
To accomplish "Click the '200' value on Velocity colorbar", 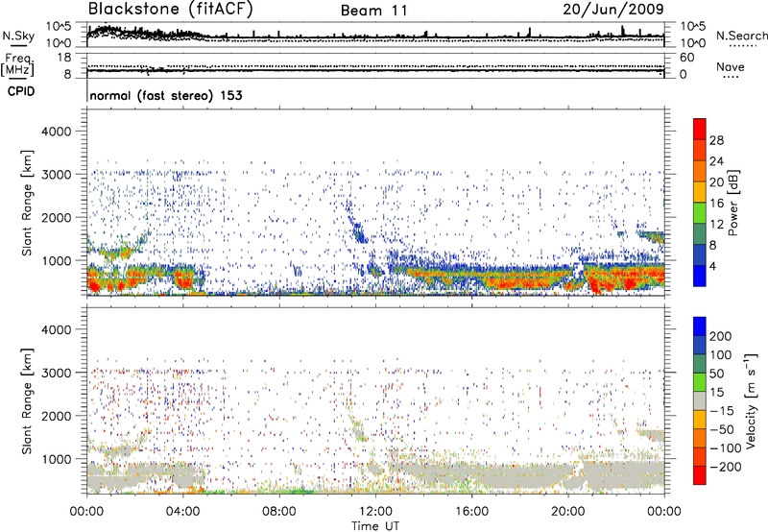I will (721, 336).
